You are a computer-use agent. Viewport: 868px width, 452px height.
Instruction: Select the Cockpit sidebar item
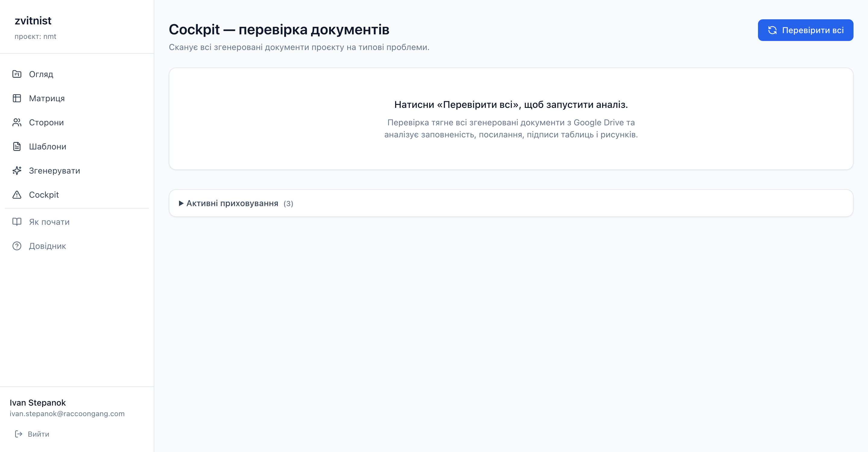pyautogui.click(x=77, y=195)
